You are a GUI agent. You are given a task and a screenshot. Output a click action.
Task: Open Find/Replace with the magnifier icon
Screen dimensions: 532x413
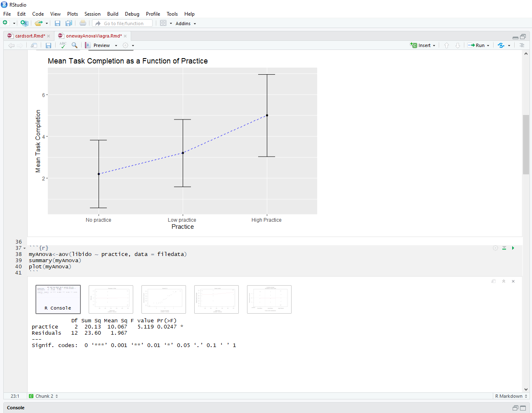75,45
